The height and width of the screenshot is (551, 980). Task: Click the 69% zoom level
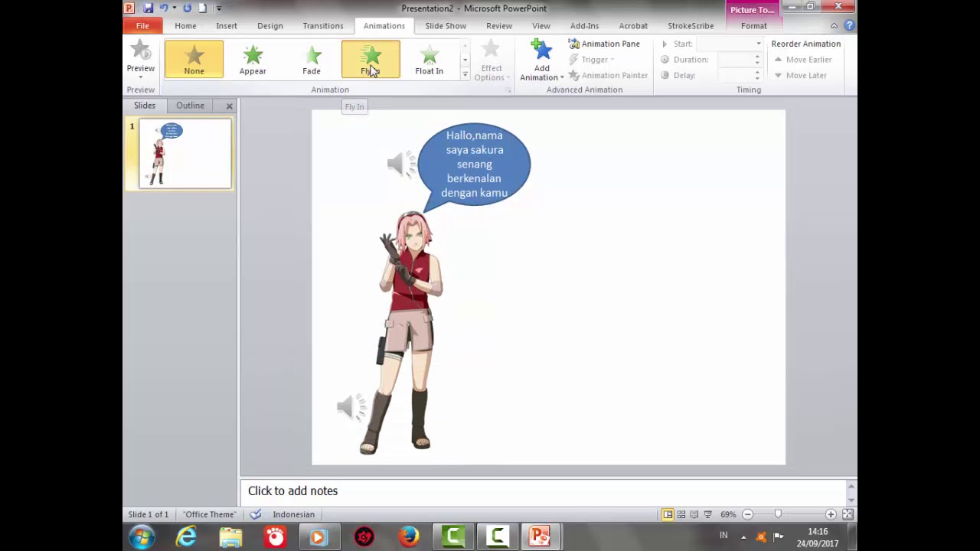coord(728,514)
